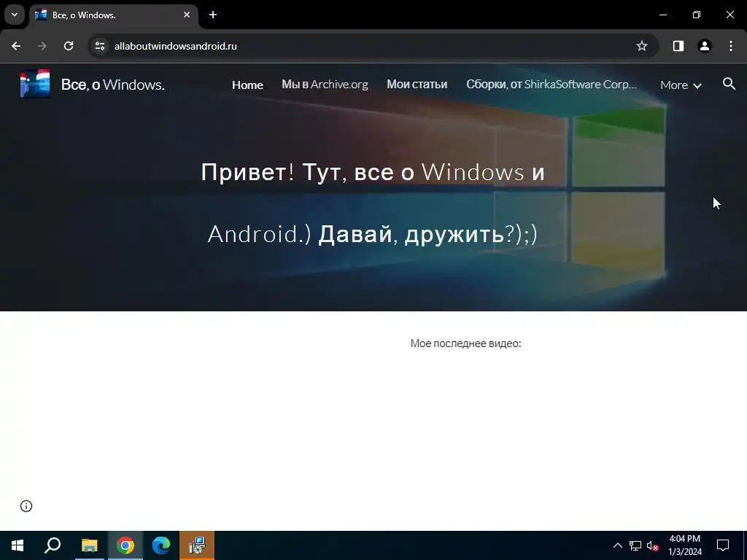The image size is (747, 560).
Task: Click the muted volume tray icon
Action: click(653, 545)
